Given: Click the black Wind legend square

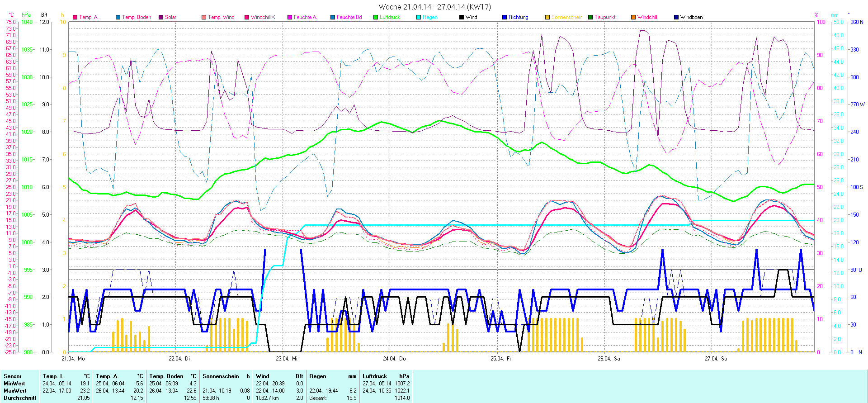Looking at the screenshot, I should tap(462, 17).
